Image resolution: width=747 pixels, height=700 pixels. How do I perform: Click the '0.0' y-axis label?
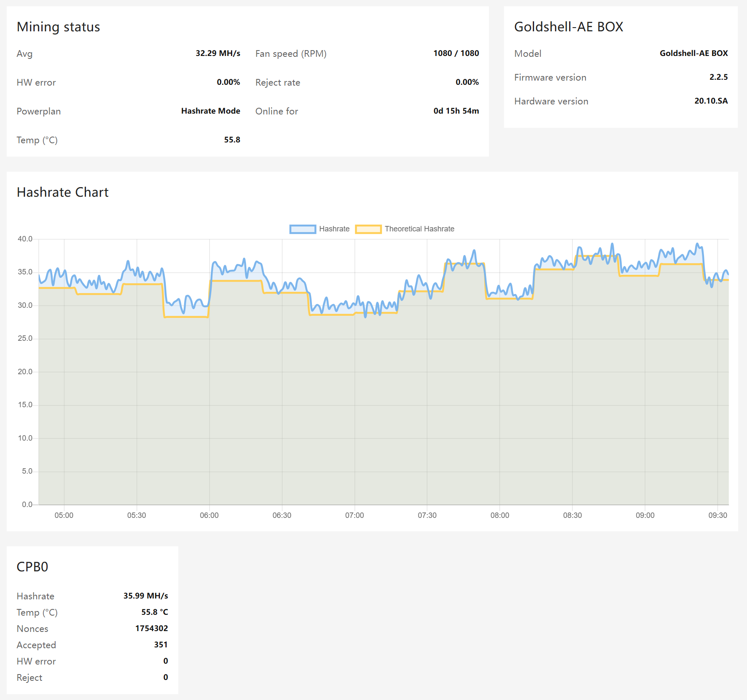point(27,505)
